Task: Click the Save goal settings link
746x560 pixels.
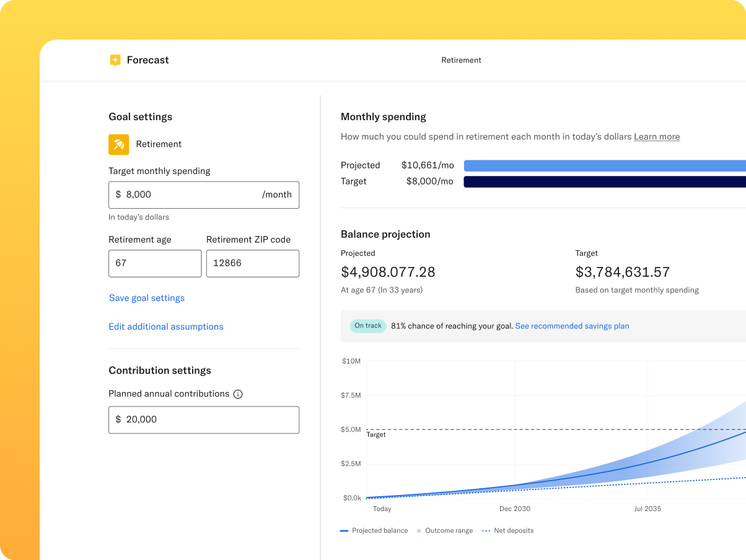Action: pos(147,298)
